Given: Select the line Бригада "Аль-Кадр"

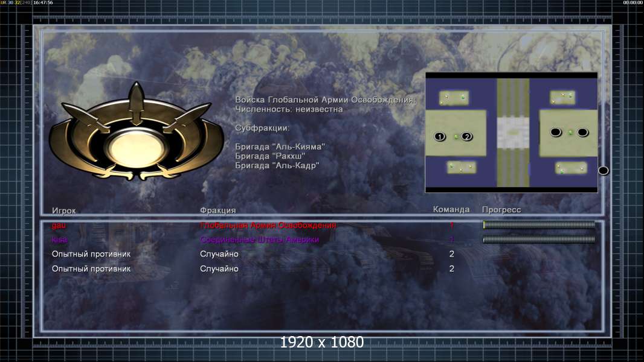Looking at the screenshot, I should 277,166.
